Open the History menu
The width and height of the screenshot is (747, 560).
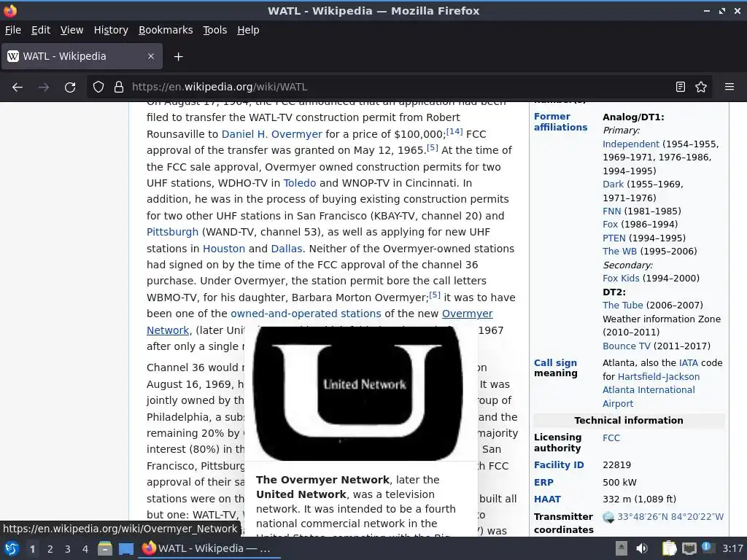coord(111,30)
